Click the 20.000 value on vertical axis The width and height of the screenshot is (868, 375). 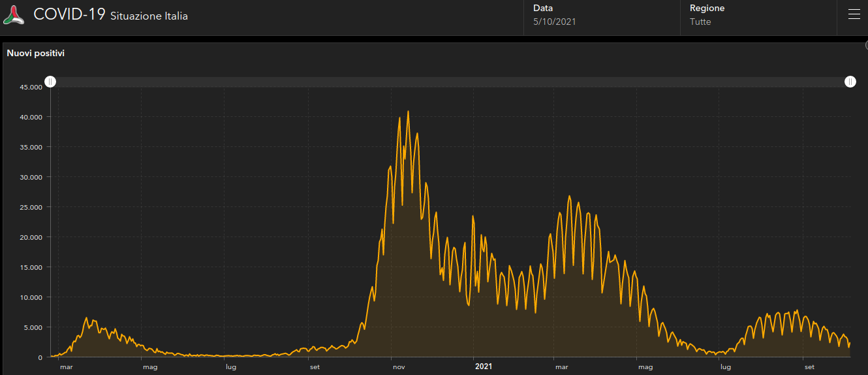pos(31,237)
